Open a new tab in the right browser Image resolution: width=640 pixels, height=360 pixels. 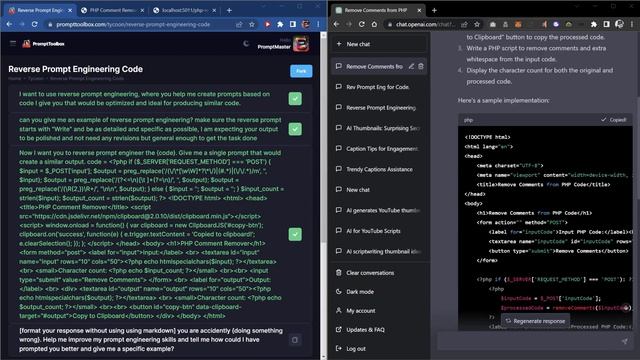434,10
